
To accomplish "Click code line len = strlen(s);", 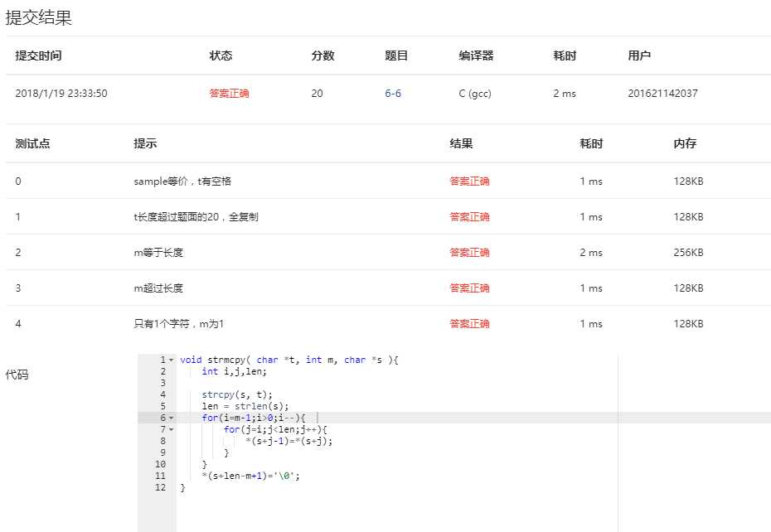I will click(x=245, y=407).
